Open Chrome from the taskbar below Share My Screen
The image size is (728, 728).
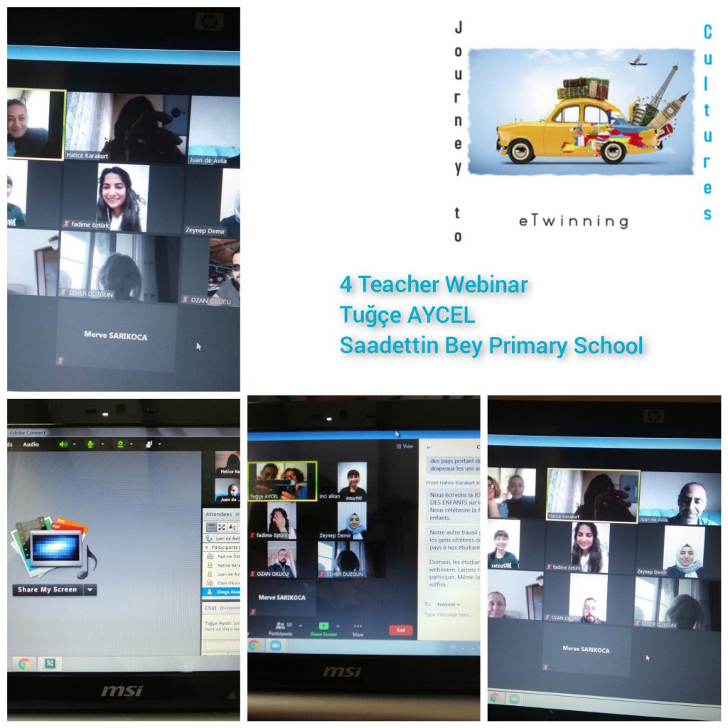[23, 664]
